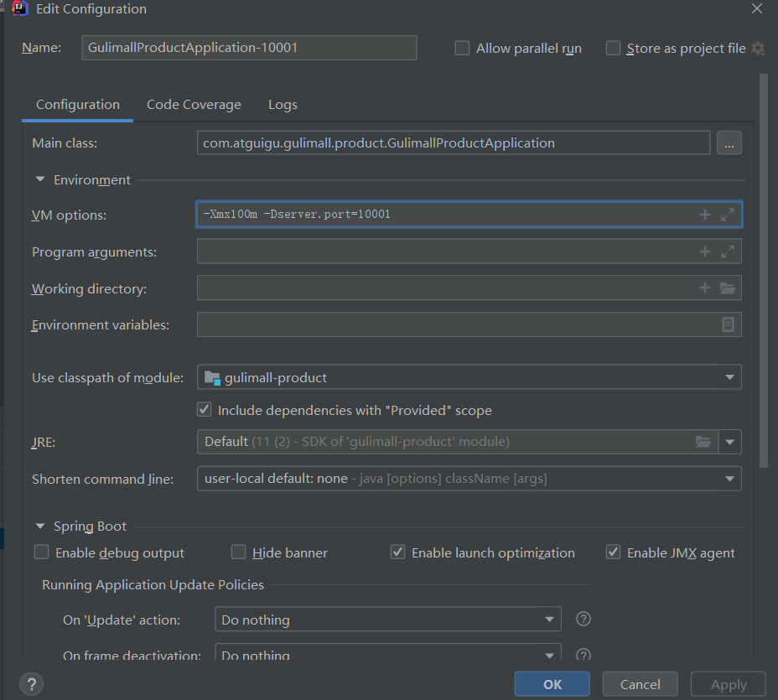The height and width of the screenshot is (700, 778).
Task: Click the plus icon in Program arguments
Action: [705, 251]
